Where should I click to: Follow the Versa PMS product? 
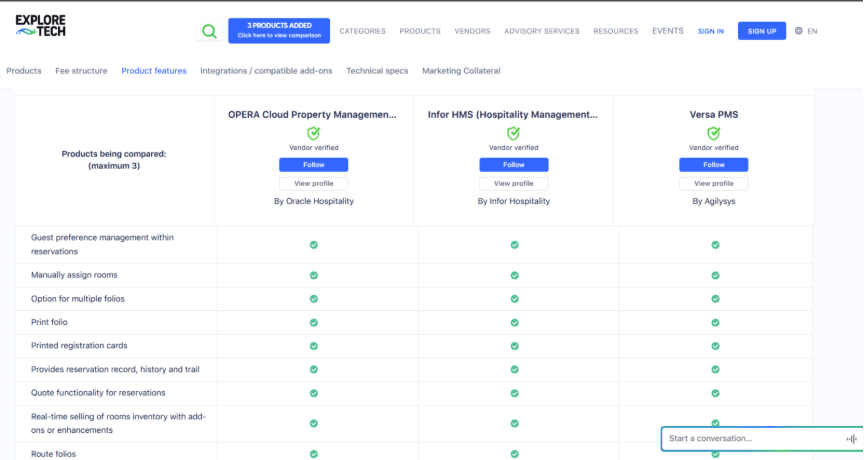714,165
